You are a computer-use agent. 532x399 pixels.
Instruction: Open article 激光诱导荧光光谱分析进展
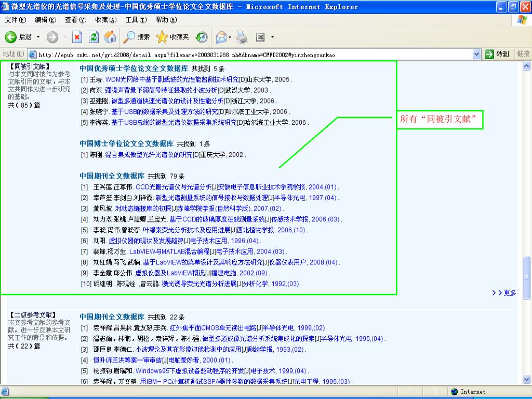(199, 284)
